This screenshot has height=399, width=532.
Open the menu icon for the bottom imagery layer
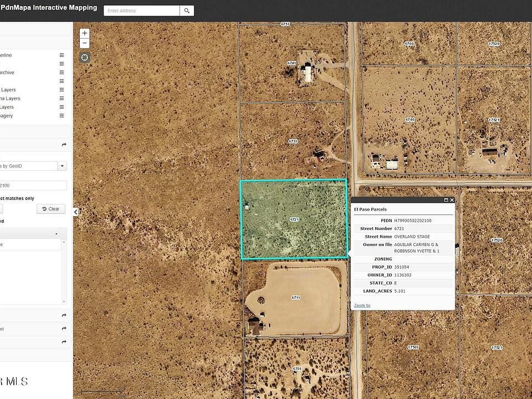coord(62,116)
